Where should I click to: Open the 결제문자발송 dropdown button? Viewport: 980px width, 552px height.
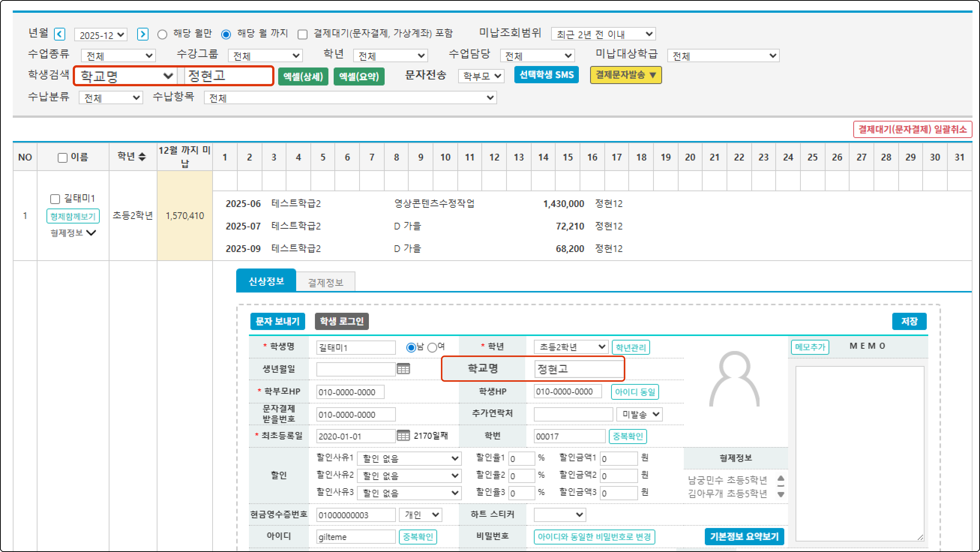(x=625, y=75)
